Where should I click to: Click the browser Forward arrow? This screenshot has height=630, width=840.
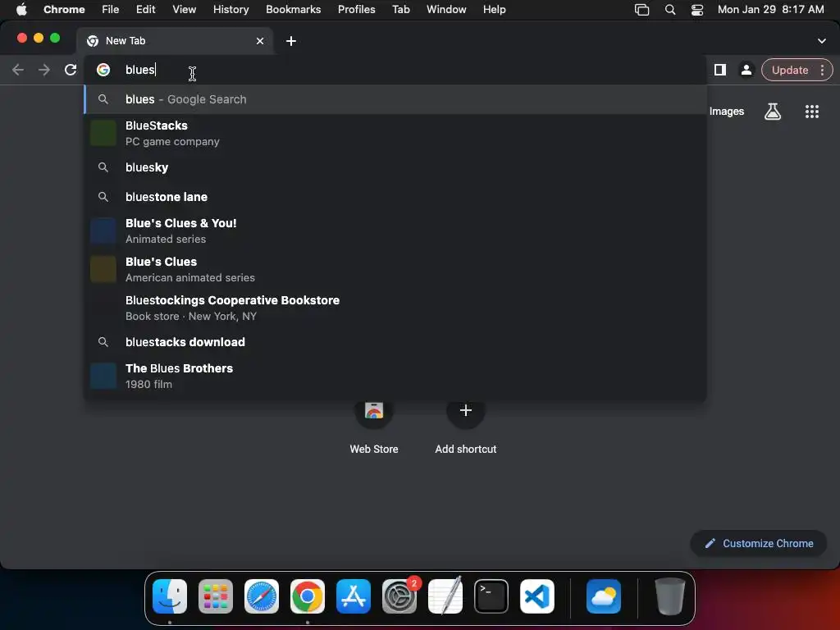44,70
